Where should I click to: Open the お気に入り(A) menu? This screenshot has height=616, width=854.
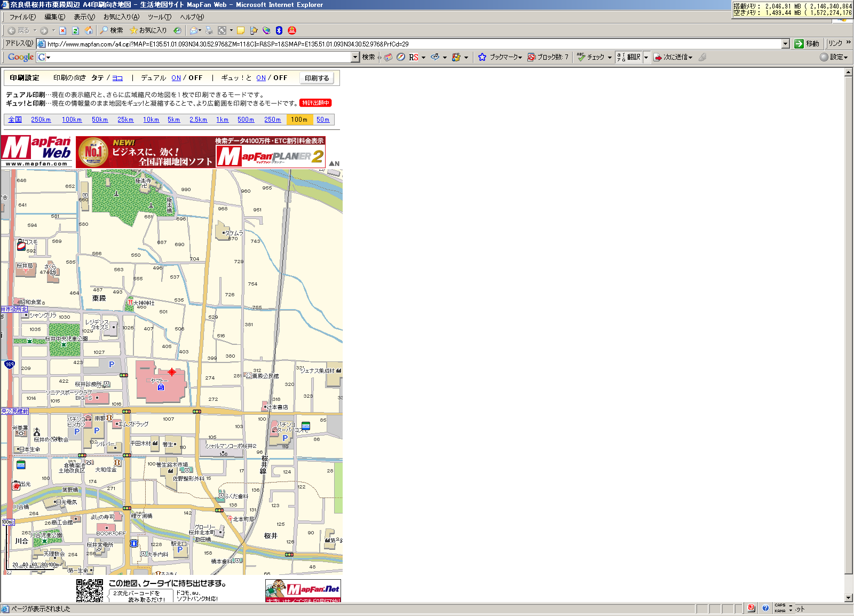coord(121,17)
